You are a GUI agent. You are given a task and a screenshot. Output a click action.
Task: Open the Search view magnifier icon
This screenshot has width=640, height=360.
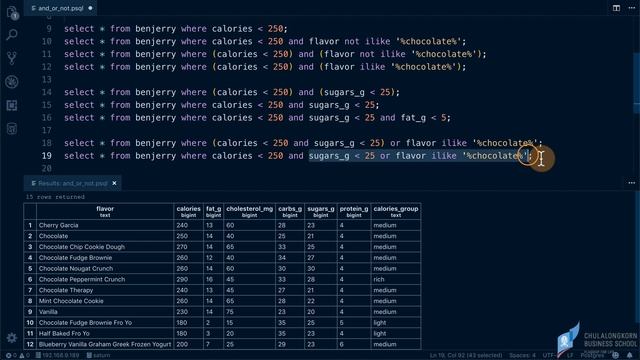[x=12, y=35]
